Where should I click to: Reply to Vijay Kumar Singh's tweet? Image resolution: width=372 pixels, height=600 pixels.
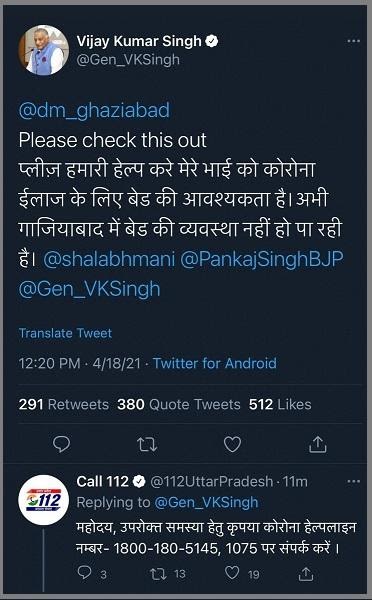pos(61,444)
